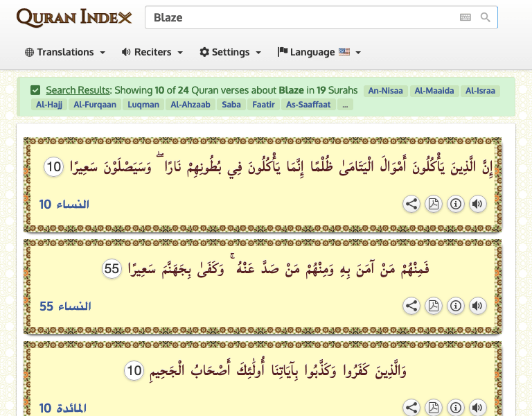Expand the Translations dropdown
This screenshot has width=532, height=416.
(x=65, y=52)
